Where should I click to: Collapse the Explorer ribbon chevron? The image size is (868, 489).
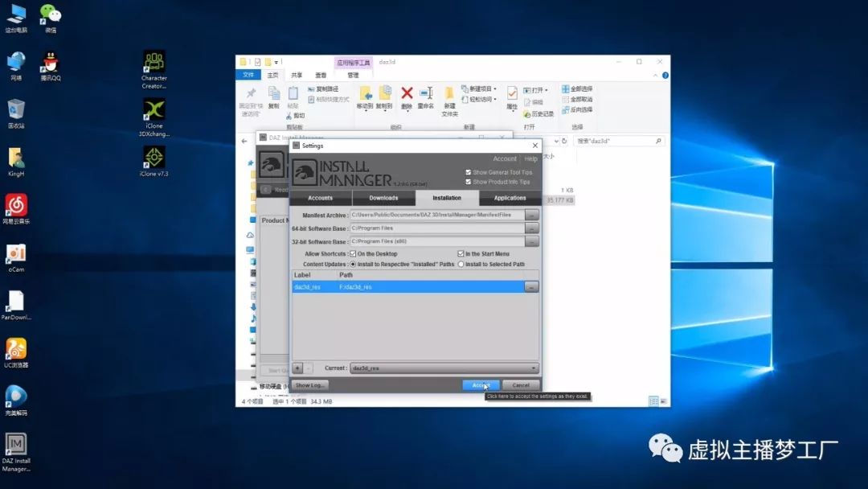coord(656,76)
